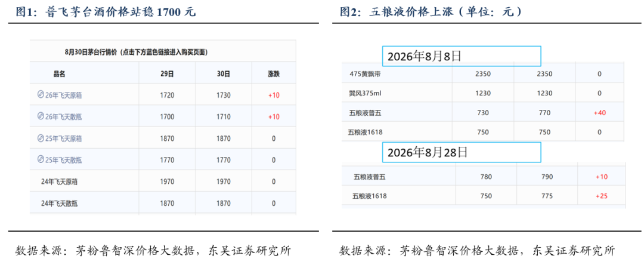Click the 2026年8月28日 date box
644x262 pixels.
[462, 152]
